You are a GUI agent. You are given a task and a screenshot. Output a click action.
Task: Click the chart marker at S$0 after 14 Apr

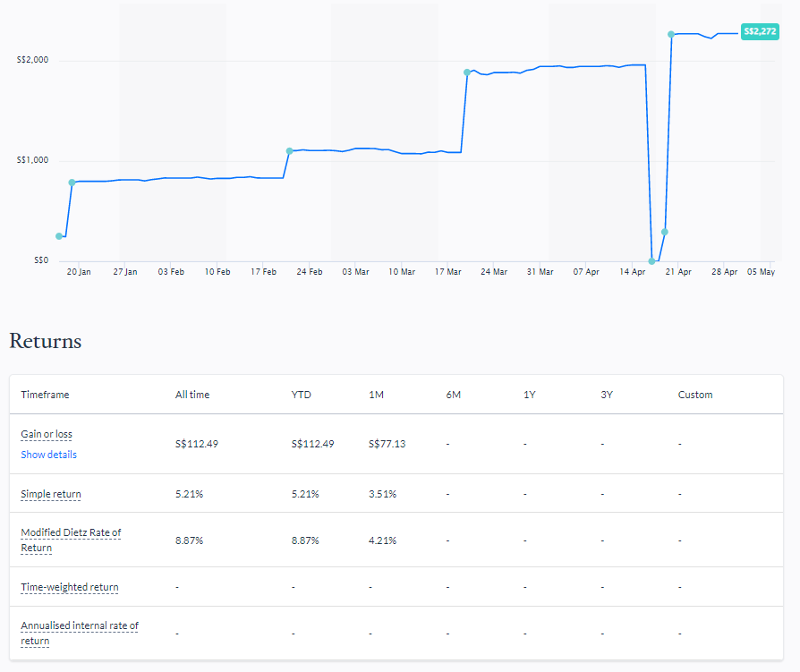click(x=651, y=261)
